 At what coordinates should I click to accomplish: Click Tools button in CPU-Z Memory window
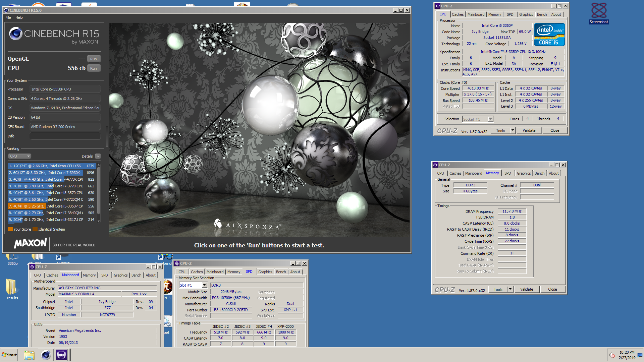498,289
